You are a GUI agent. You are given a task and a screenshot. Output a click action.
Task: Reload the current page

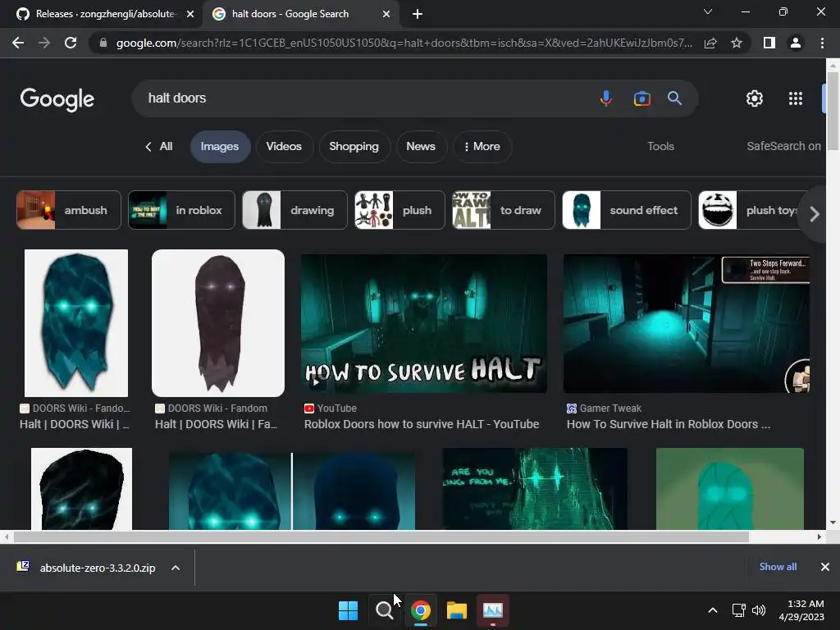click(71, 43)
